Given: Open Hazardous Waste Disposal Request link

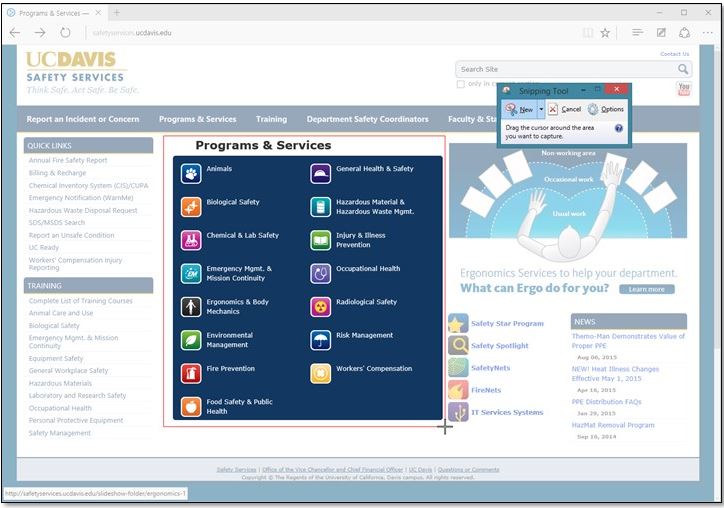Looking at the screenshot, I should click(83, 210).
